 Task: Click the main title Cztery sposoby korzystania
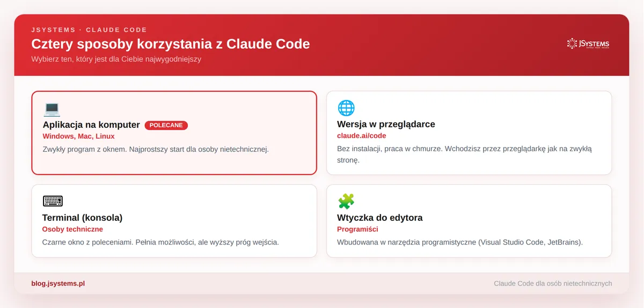[171, 44]
